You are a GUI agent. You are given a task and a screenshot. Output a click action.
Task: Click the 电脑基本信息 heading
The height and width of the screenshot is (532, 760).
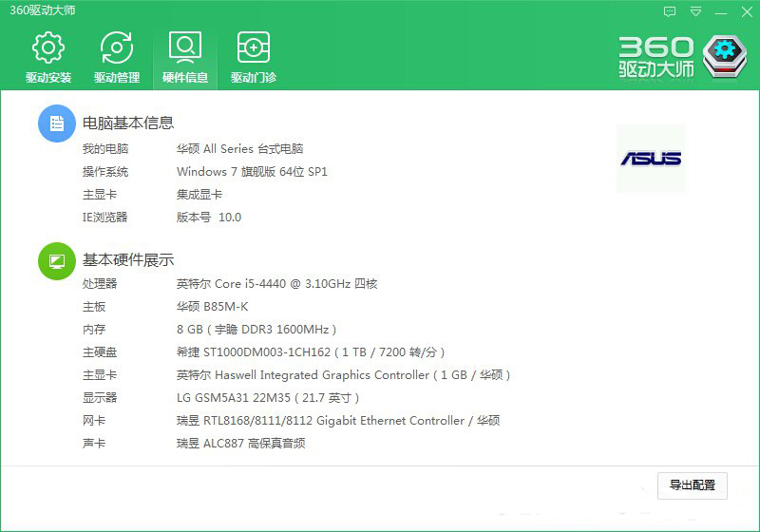(128, 123)
